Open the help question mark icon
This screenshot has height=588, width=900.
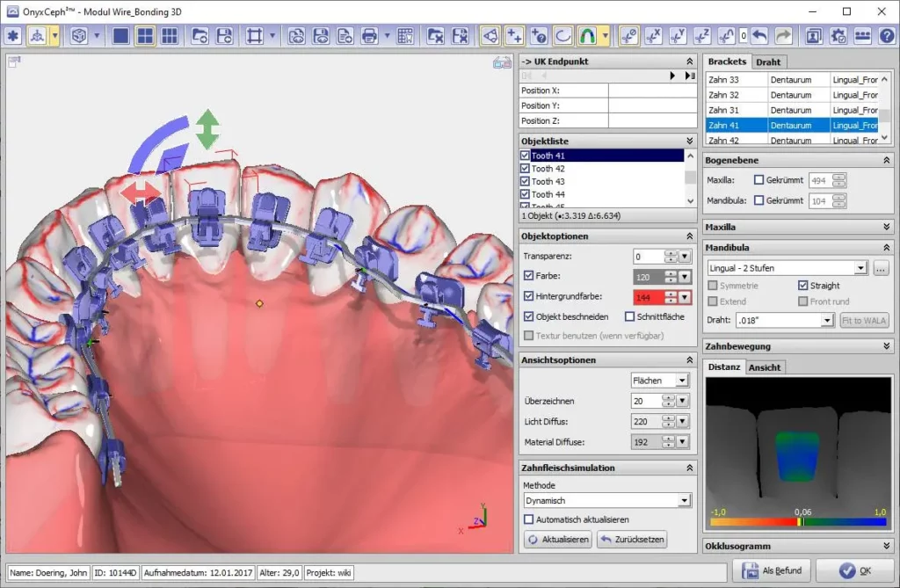pyautogui.click(x=885, y=35)
